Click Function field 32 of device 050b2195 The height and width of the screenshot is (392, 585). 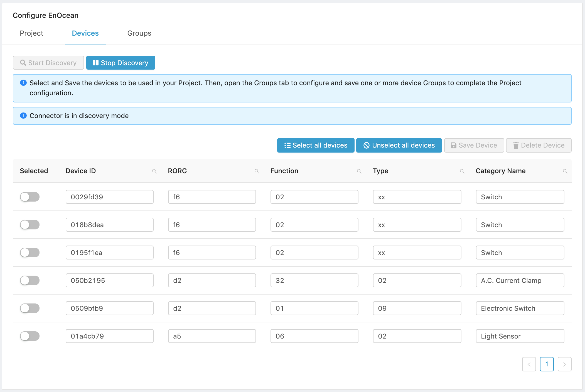coord(314,280)
